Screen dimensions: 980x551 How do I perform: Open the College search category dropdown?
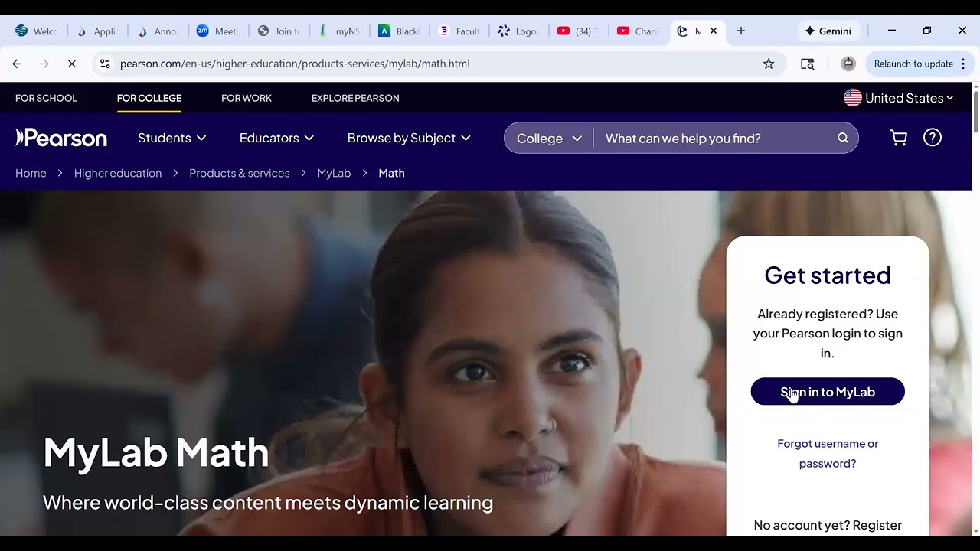click(549, 139)
